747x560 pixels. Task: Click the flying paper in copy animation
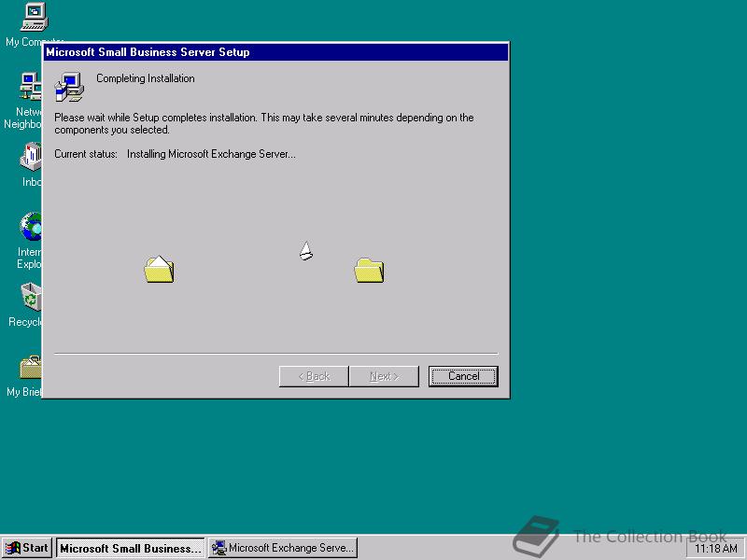click(x=306, y=251)
